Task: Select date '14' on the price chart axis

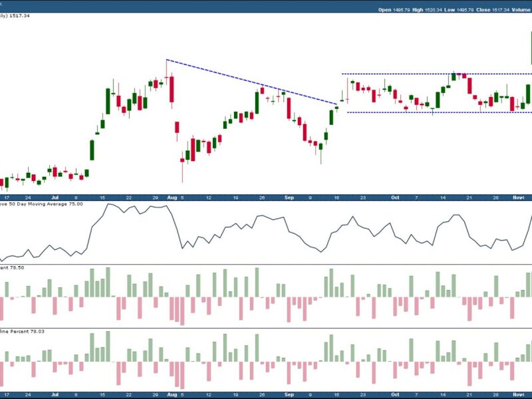Action: (442, 198)
